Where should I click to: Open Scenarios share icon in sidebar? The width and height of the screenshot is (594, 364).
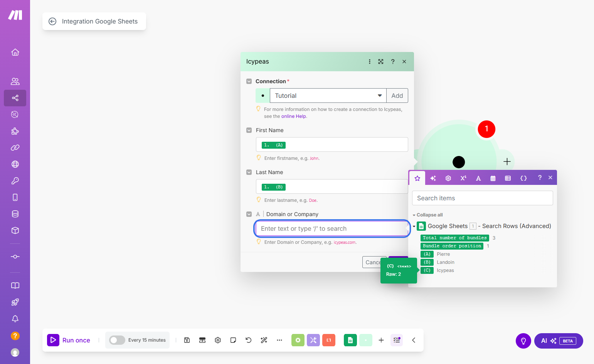point(15,98)
